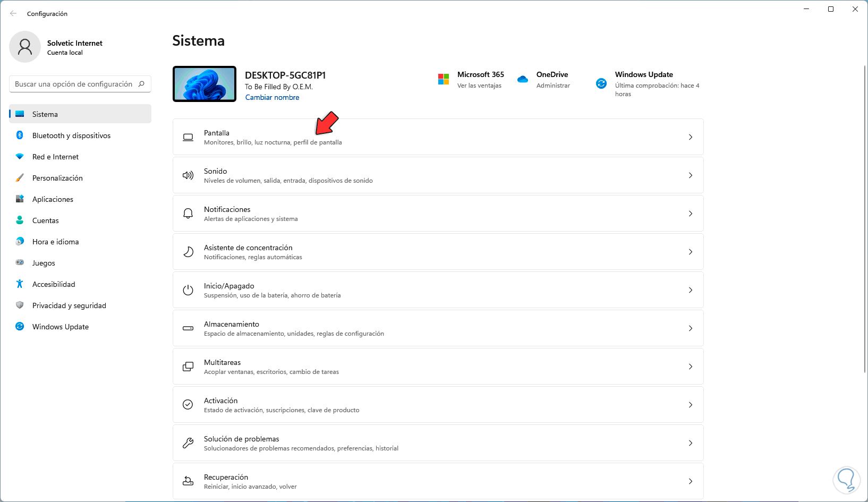Click the Notificaciones bell icon
Viewport: 868px width, 502px height.
point(188,214)
